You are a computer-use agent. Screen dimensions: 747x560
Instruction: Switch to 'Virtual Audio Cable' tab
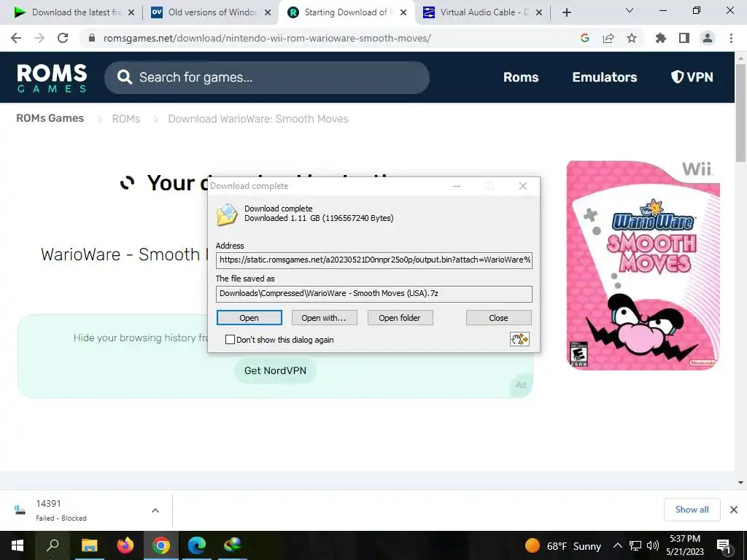482,12
